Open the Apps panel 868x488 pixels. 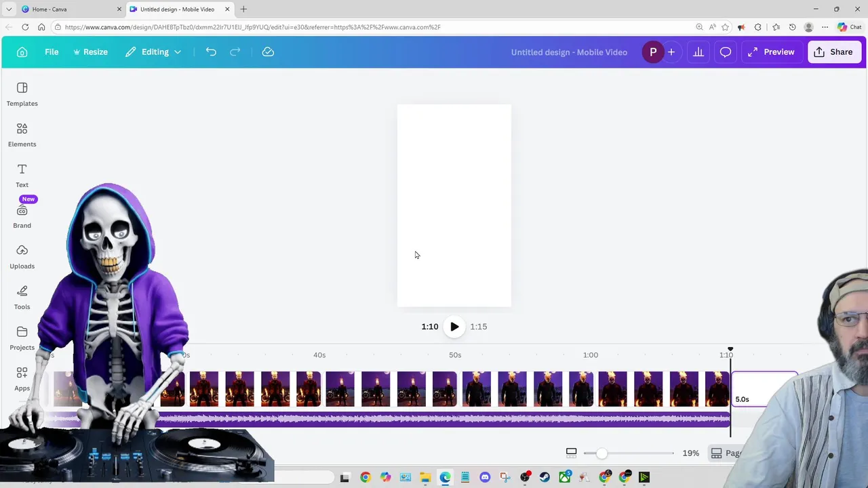coord(22,379)
